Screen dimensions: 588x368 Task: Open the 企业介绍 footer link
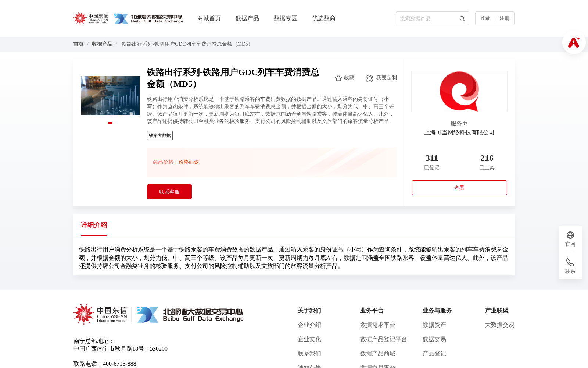[309, 325]
